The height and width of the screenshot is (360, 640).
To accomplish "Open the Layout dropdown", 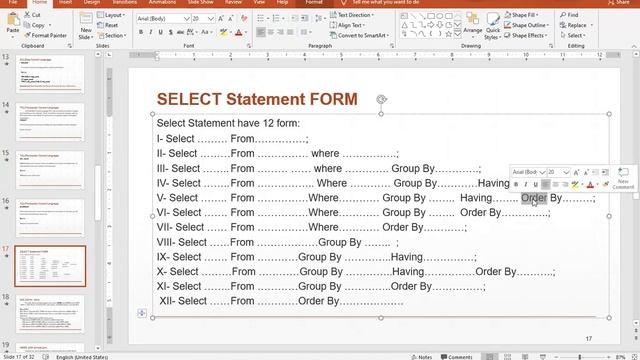I will (x=111, y=15).
